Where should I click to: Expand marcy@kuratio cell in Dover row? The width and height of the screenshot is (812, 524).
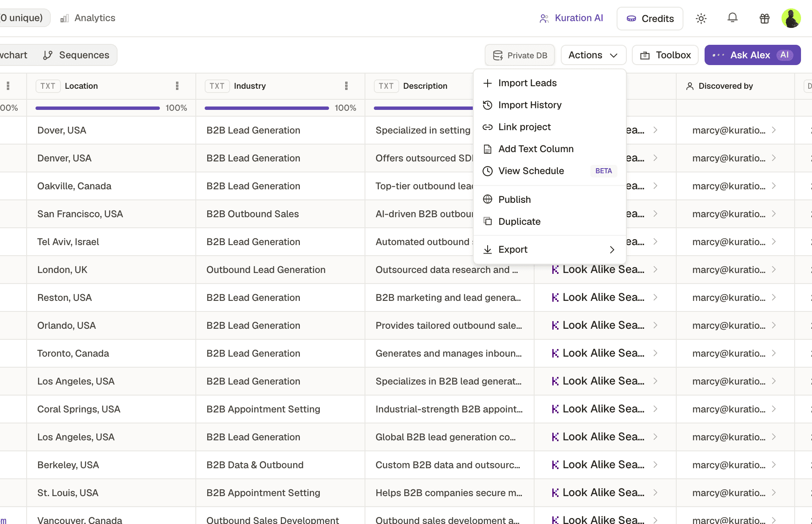774,130
